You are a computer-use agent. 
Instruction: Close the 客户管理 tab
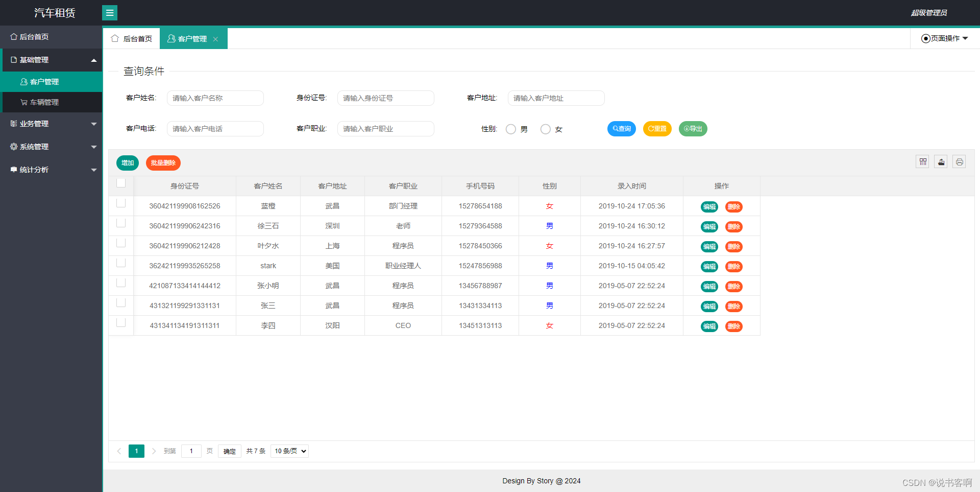coord(216,39)
